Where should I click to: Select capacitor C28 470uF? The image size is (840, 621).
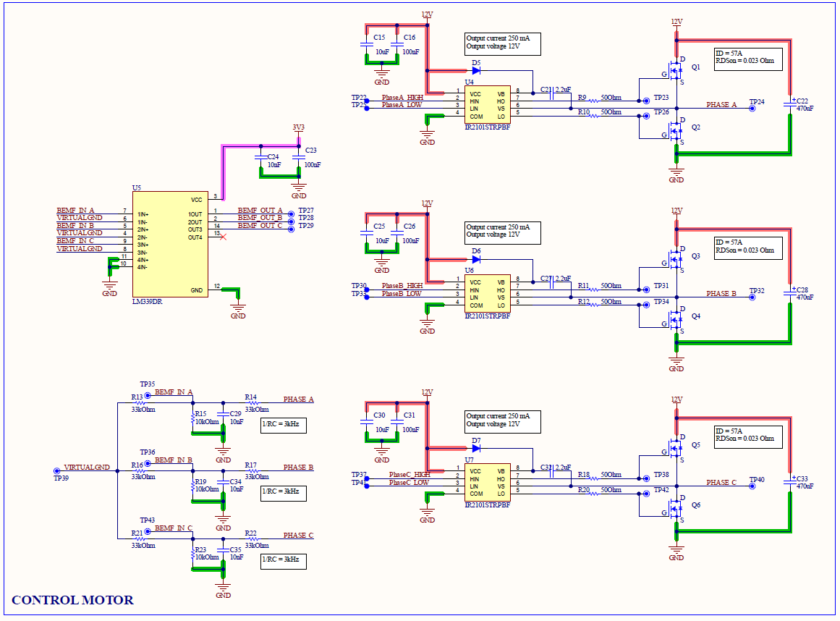(x=790, y=294)
